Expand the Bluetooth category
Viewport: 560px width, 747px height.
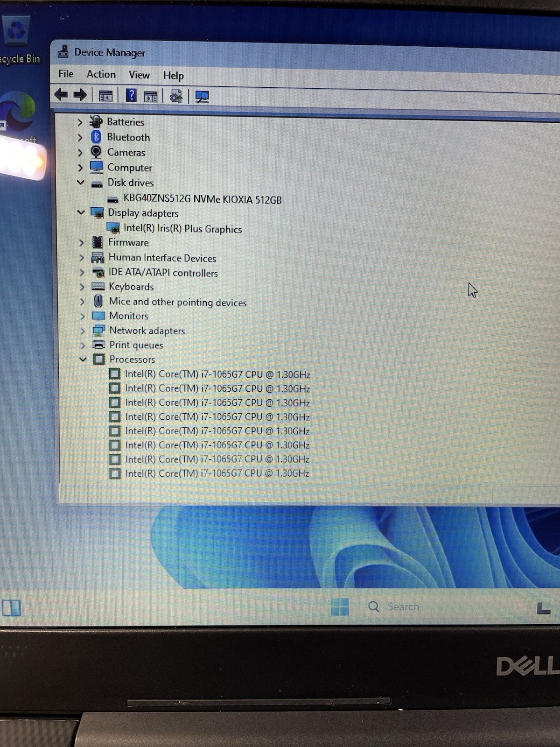[80, 137]
